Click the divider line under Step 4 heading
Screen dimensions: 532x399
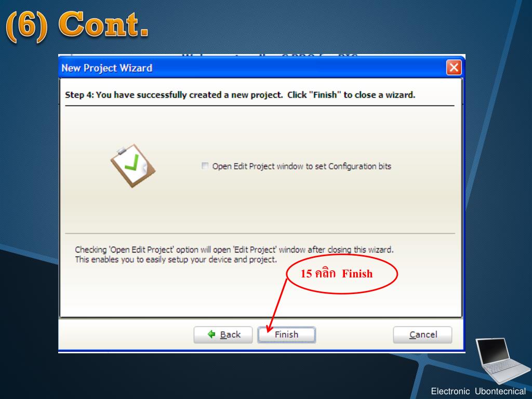(260, 106)
